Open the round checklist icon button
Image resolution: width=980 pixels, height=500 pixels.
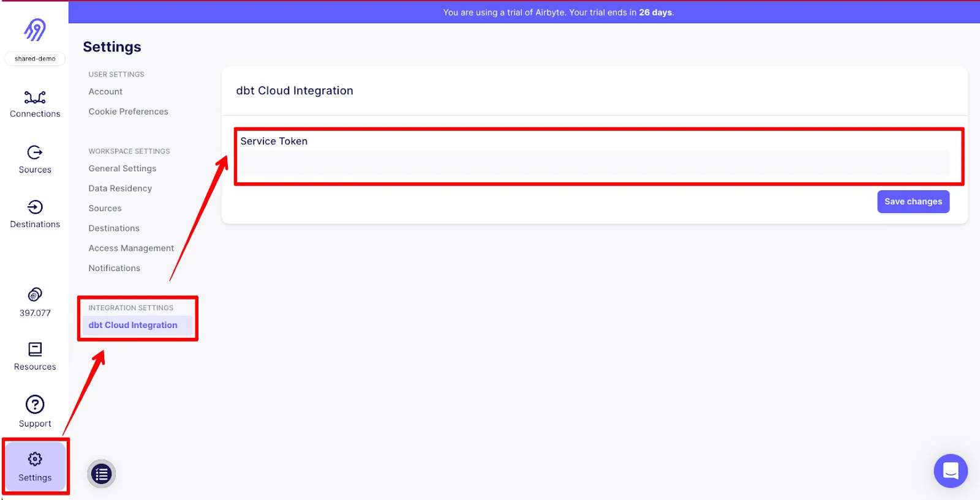(102, 474)
